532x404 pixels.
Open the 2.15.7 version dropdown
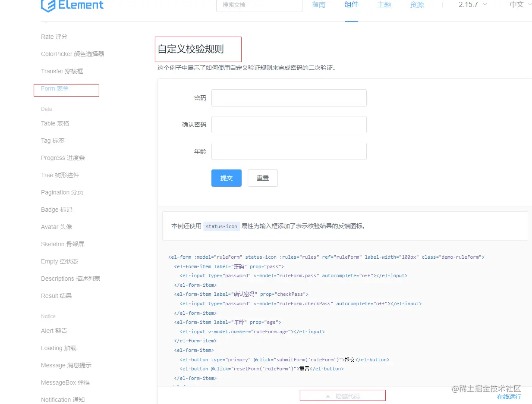point(473,4)
